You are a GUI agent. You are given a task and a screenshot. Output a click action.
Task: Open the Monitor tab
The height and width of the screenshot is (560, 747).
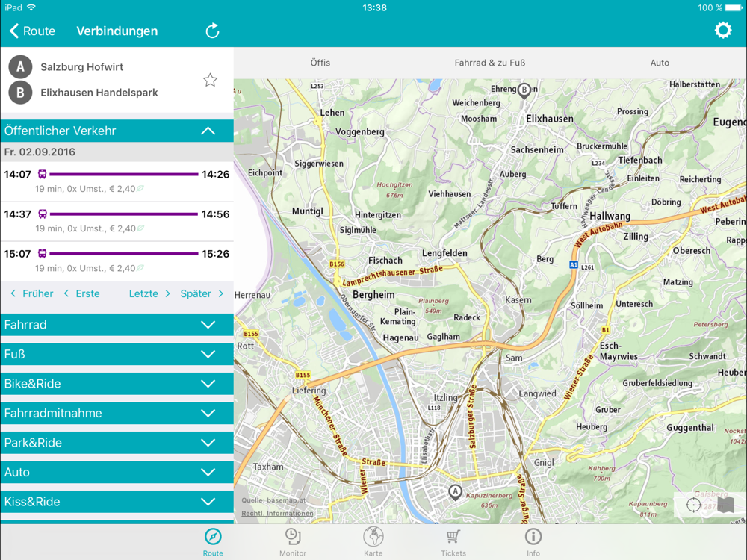(293, 542)
